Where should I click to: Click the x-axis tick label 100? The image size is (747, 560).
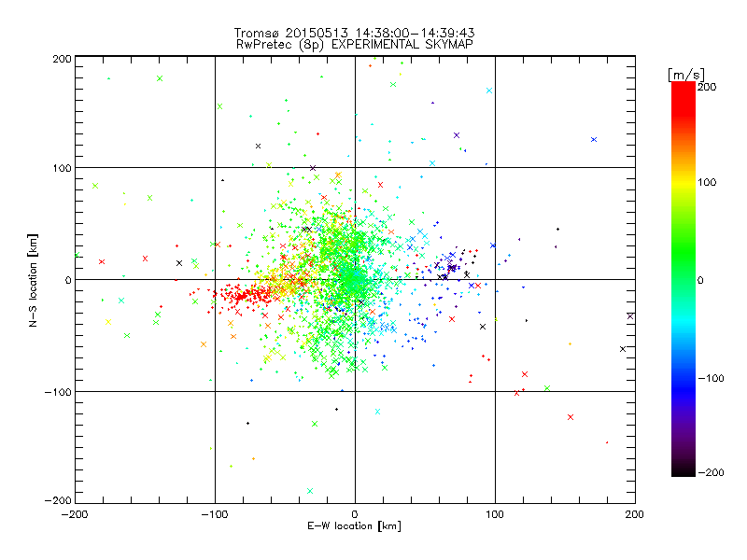495,515
